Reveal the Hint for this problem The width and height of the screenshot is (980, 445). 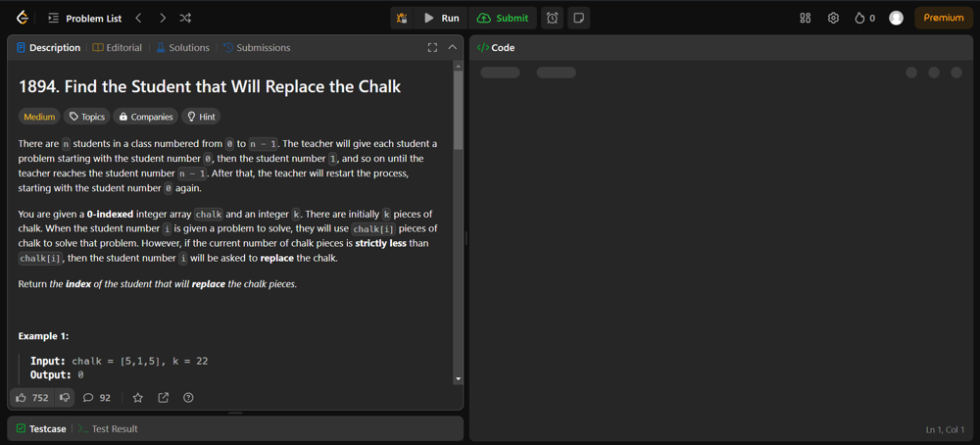[x=200, y=117]
